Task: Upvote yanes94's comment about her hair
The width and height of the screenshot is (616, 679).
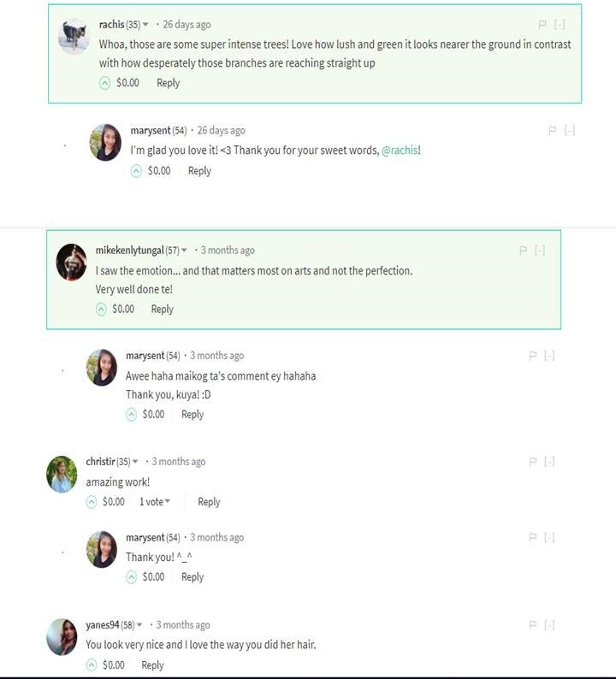Action: coord(92,665)
